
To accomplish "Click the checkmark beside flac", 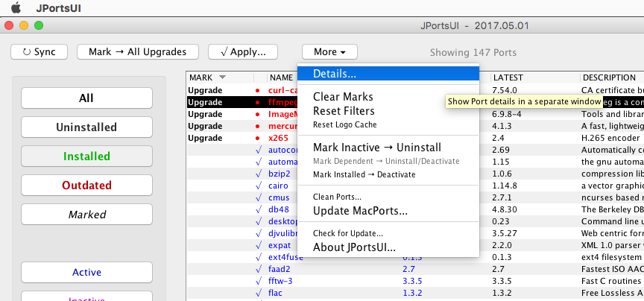I will (x=259, y=294).
